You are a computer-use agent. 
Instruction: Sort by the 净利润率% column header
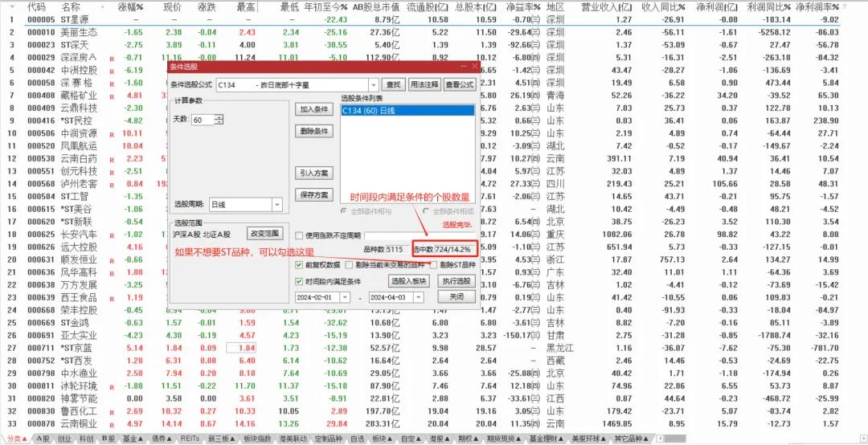[817, 7]
